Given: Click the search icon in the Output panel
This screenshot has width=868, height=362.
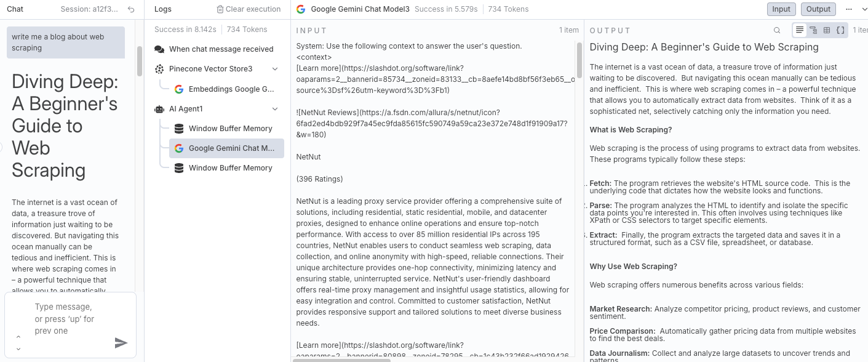Looking at the screenshot, I should point(777,30).
